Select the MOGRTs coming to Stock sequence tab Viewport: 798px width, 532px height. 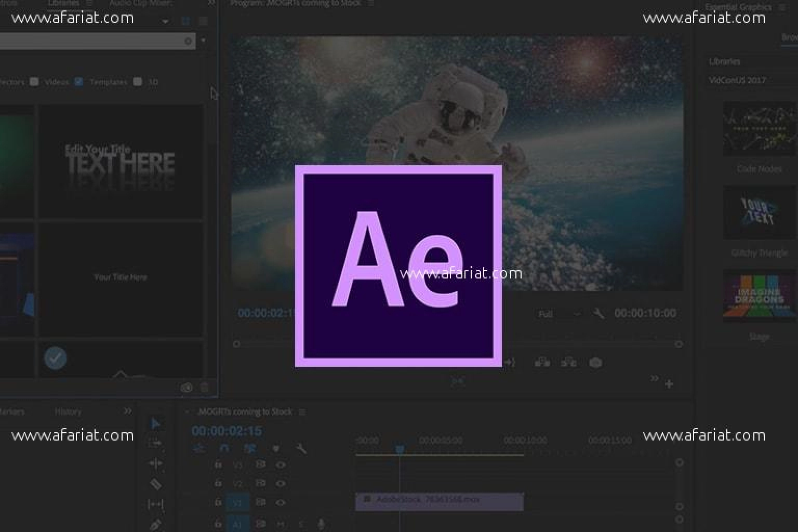[245, 412]
